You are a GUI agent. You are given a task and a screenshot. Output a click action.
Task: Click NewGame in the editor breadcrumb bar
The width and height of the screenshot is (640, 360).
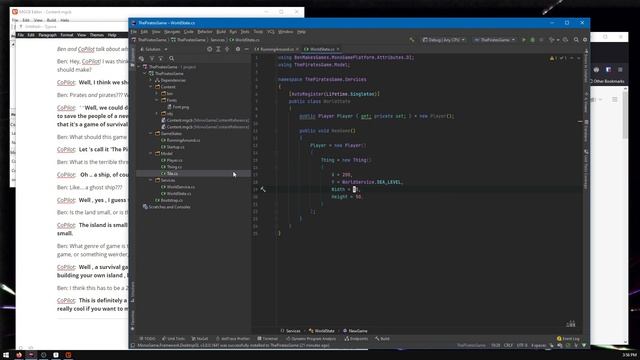pos(355,331)
